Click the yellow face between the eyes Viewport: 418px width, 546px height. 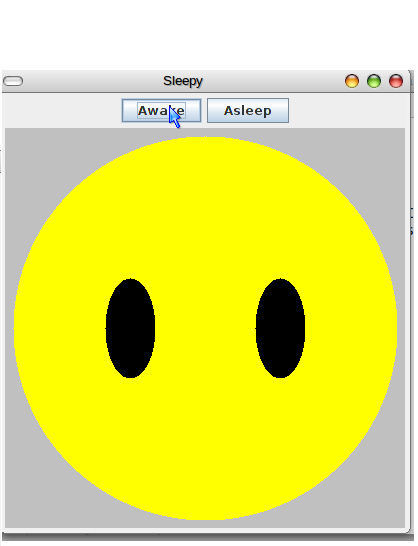pyautogui.click(x=206, y=328)
